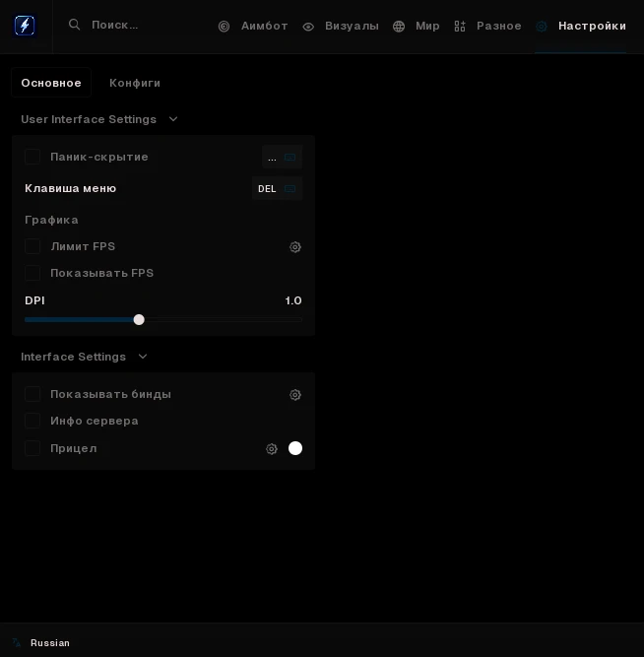Open settings gear for Лимит FPS
This screenshot has width=644, height=657.
(295, 247)
